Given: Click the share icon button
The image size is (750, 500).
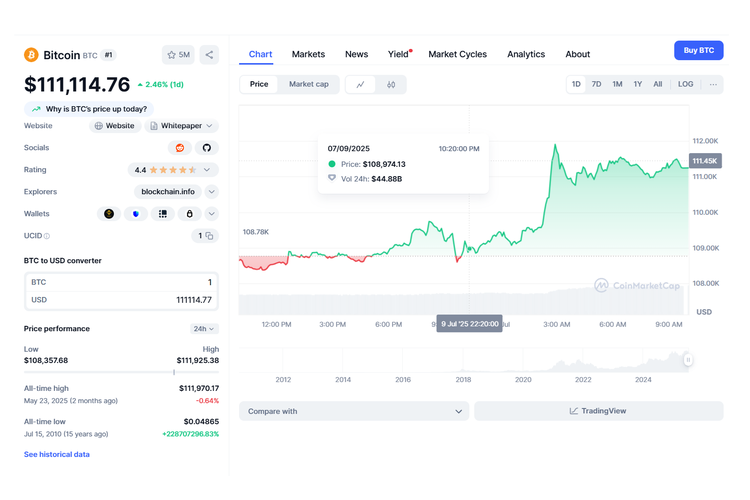Looking at the screenshot, I should coord(209,55).
